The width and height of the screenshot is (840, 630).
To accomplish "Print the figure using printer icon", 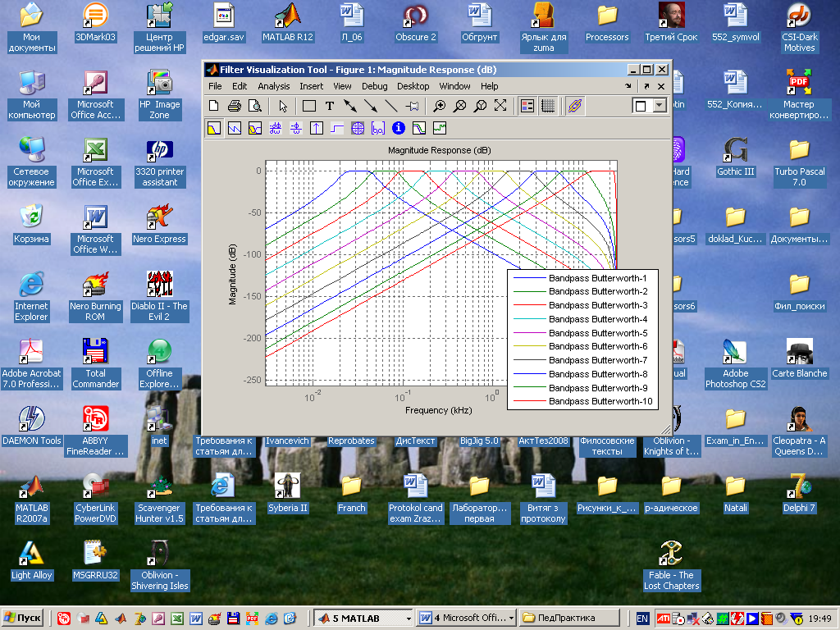I will (234, 106).
